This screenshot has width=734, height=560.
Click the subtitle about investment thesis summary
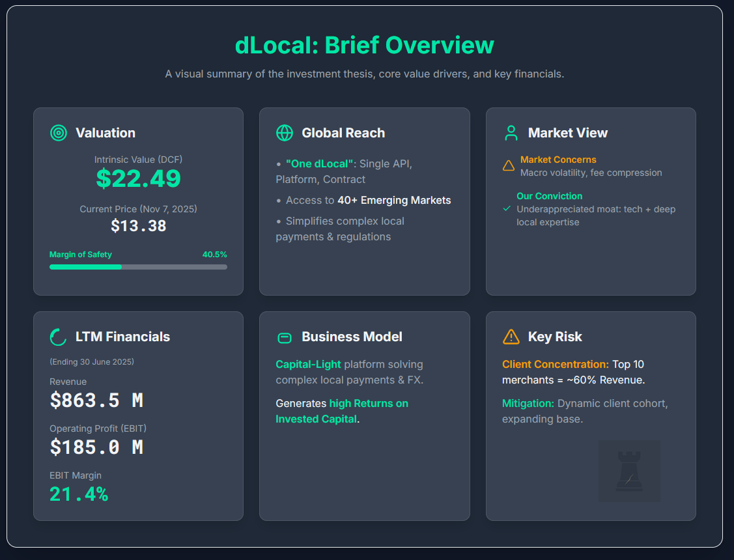coord(364,74)
